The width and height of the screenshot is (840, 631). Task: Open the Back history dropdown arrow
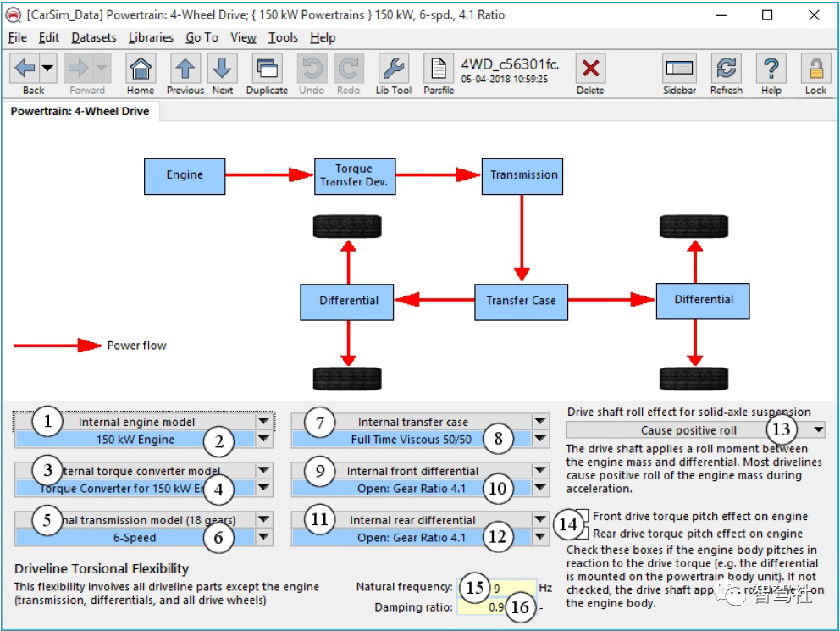click(48, 69)
